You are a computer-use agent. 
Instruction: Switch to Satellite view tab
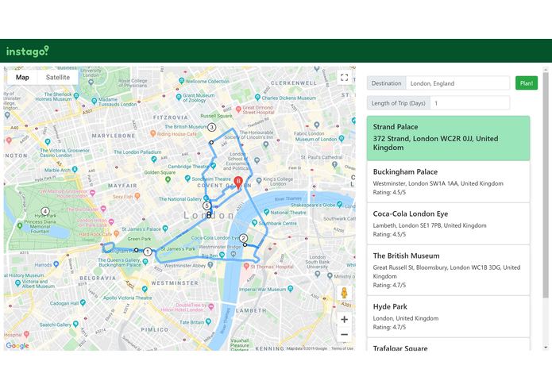click(x=58, y=77)
